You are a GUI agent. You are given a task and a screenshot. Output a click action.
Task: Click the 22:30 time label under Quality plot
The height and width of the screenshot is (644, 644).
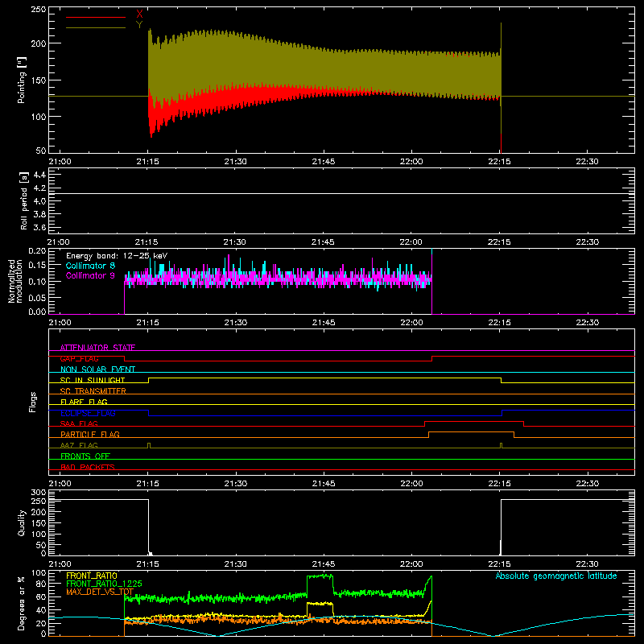coord(588,564)
